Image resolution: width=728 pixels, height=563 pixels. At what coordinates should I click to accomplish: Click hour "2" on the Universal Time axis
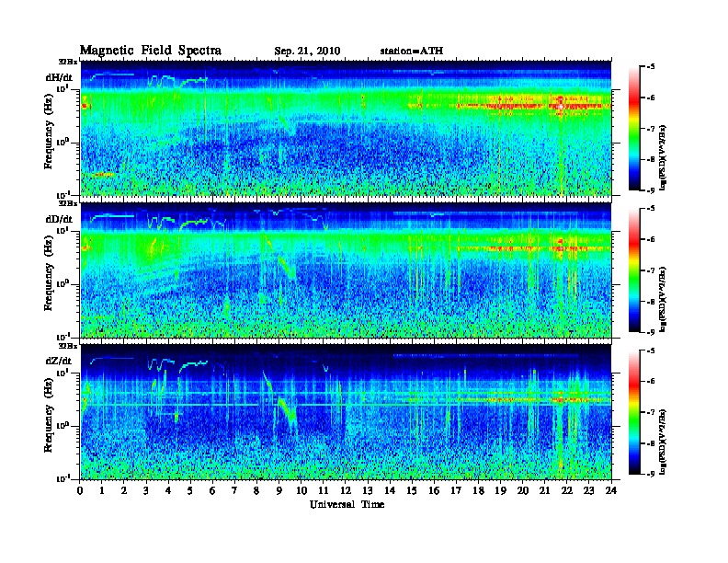(x=124, y=491)
